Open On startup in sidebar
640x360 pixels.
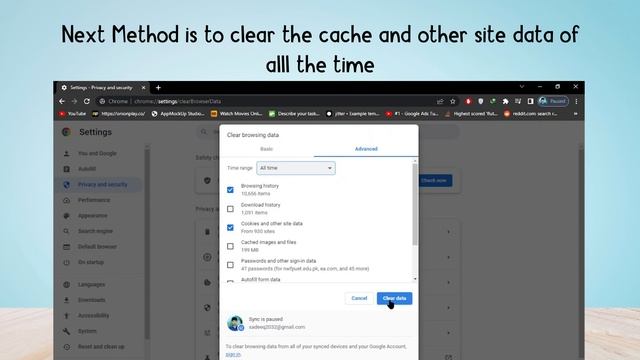click(x=91, y=262)
